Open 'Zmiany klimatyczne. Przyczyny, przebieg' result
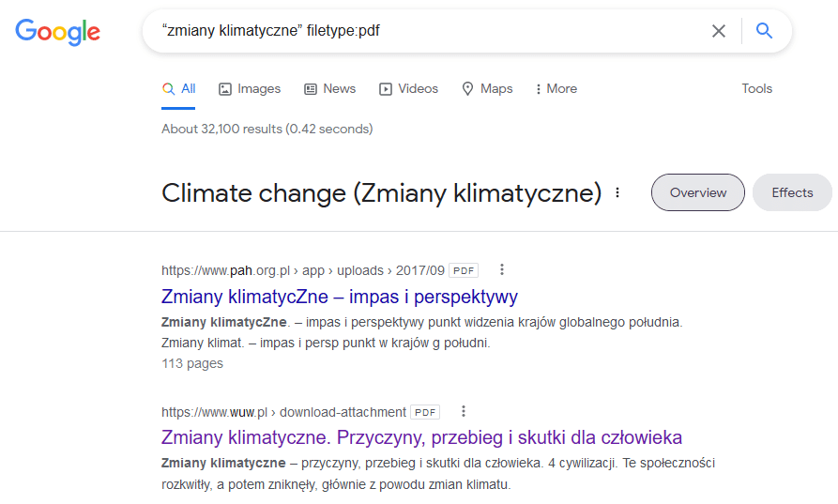This screenshot has width=838, height=504. pos(421,437)
